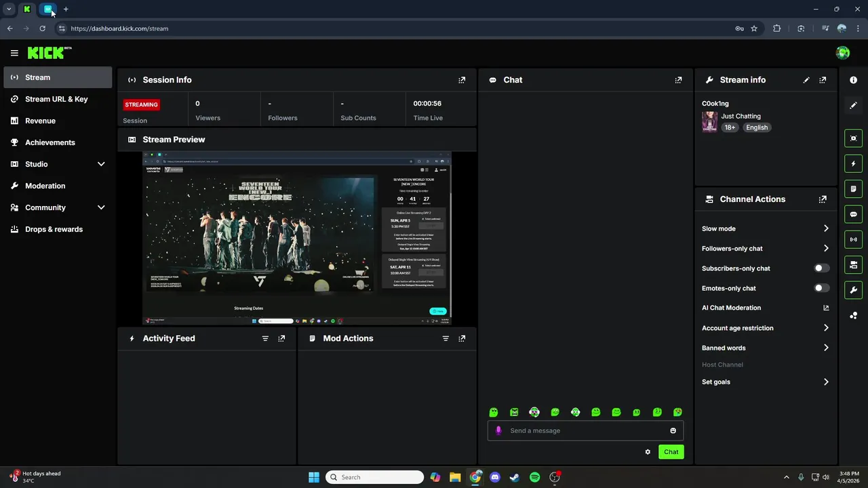868x488 pixels.
Task: Toggle Activity Feed panel via lightning rail icon
Action: tap(853, 163)
